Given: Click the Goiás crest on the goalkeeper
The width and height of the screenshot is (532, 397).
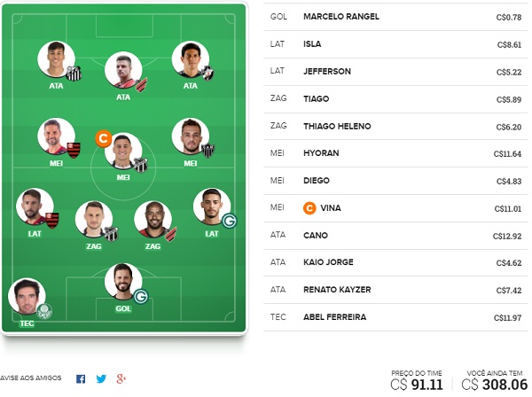Looking at the screenshot, I should pos(140,297).
